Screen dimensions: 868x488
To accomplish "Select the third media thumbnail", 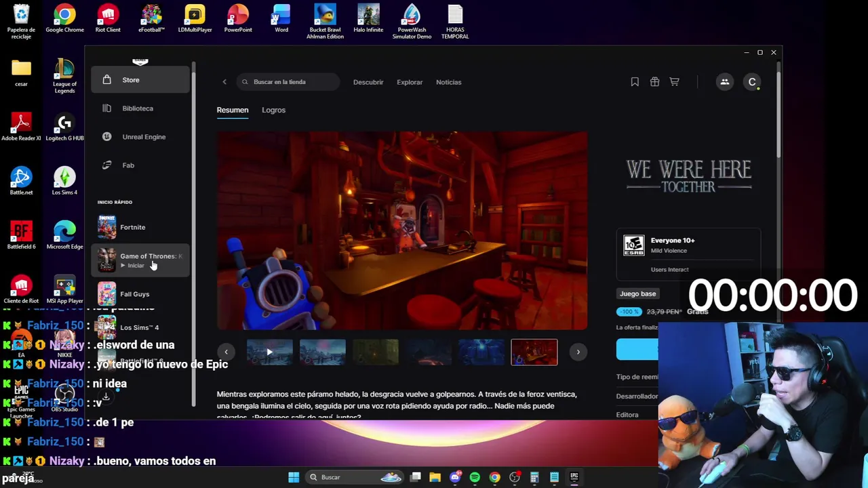I will (376, 352).
